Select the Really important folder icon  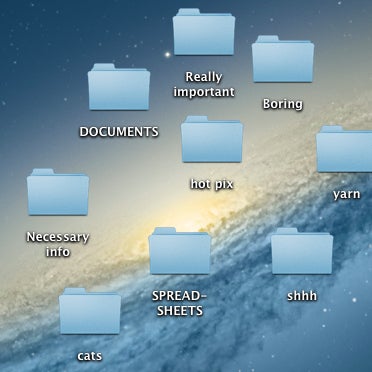(204, 32)
